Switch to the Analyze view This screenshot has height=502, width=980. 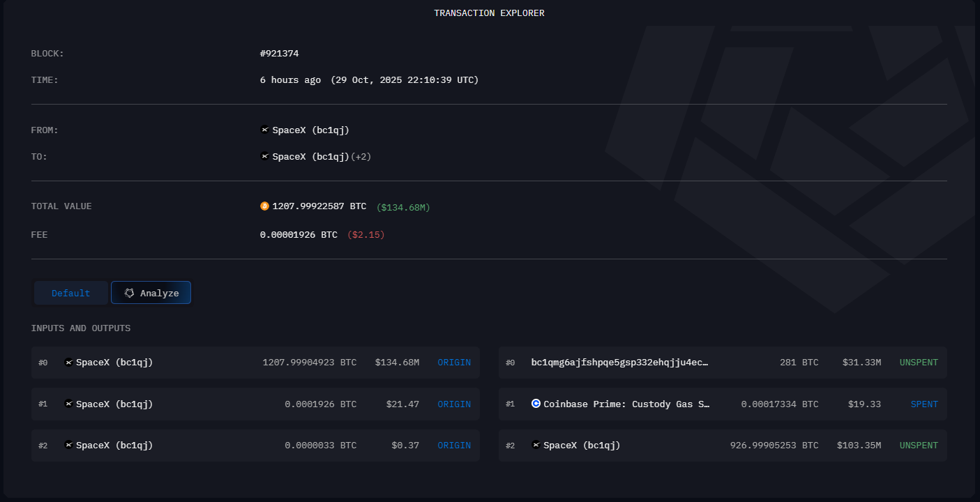point(151,292)
